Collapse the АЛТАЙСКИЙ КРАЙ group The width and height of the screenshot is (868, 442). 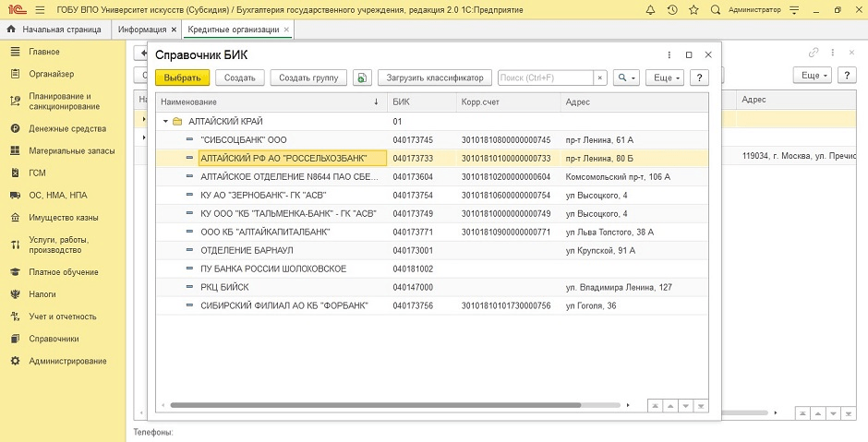(165, 121)
